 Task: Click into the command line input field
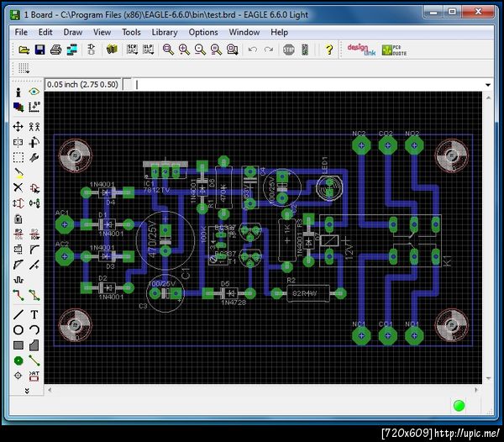pyautogui.click(x=308, y=85)
